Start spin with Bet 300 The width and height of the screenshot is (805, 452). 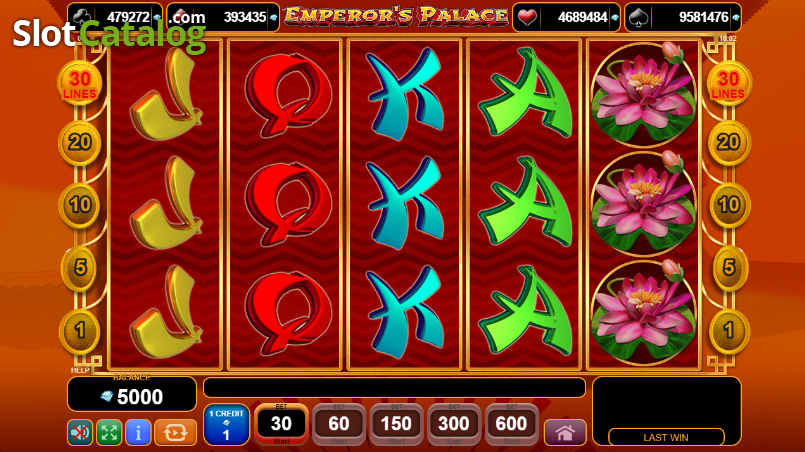tap(454, 424)
